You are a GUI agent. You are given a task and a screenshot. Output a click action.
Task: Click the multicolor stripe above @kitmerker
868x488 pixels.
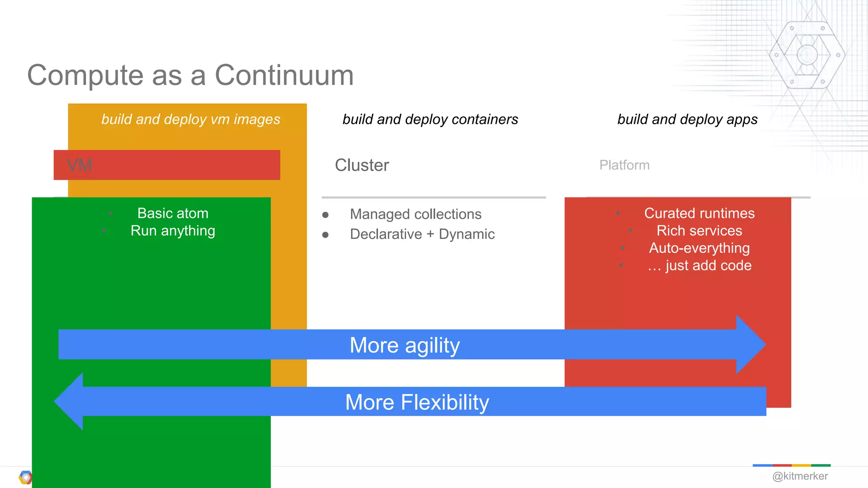pos(791,466)
